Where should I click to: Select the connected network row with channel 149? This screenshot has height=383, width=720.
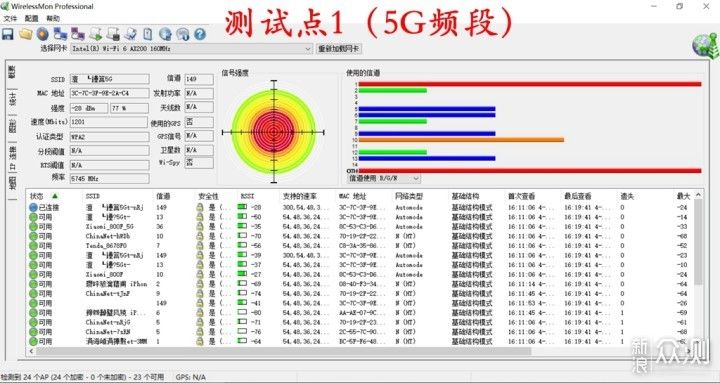tap(360, 208)
